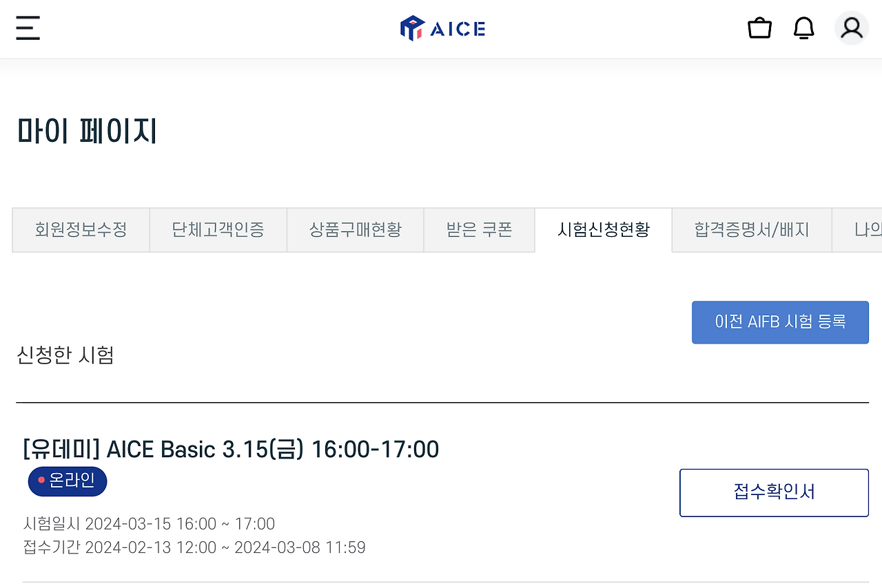Select the AICE Basic exam title link
The width and height of the screenshot is (882, 588).
point(227,449)
